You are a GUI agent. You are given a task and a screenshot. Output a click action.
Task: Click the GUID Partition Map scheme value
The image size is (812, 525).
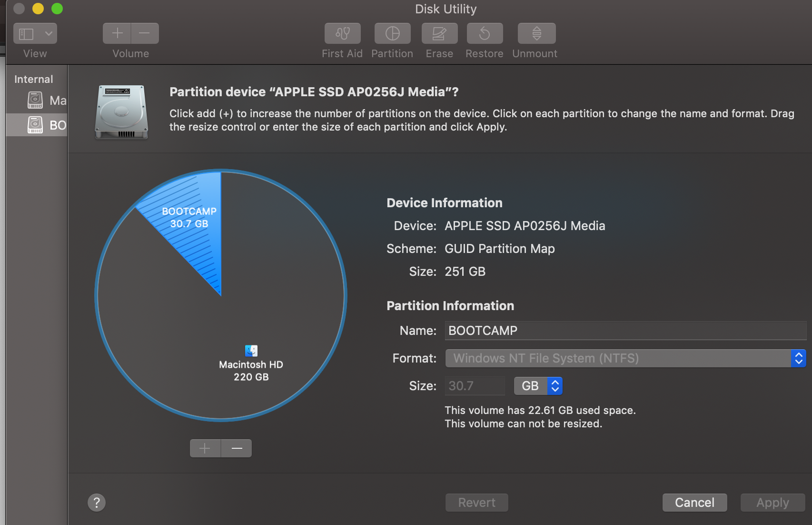500,249
